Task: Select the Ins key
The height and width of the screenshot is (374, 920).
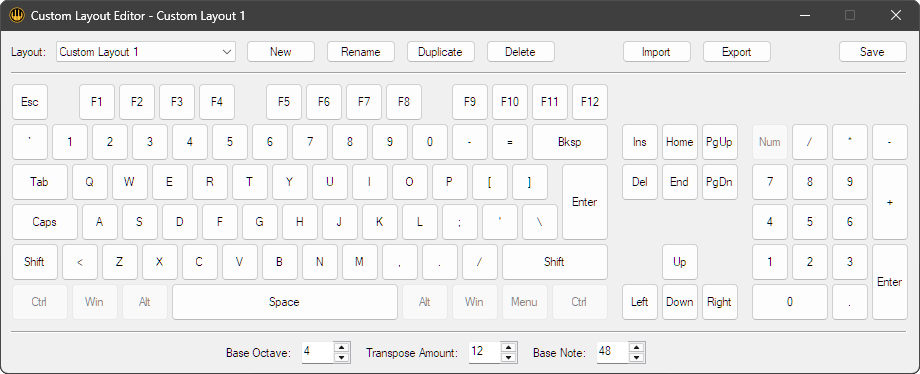Action: point(640,142)
